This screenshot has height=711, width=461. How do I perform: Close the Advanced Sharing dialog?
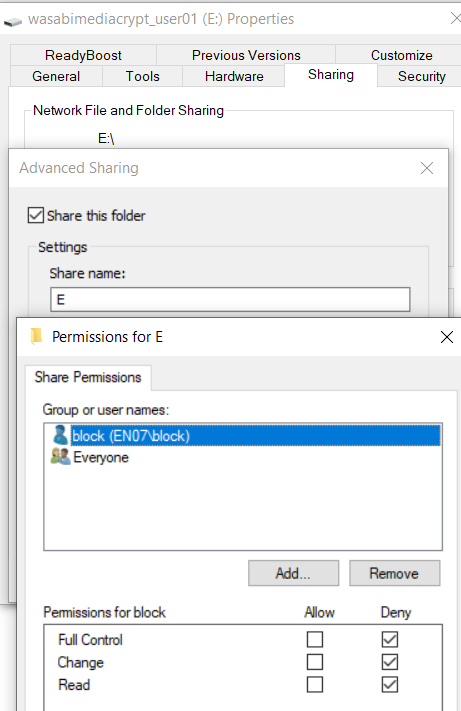pos(427,168)
